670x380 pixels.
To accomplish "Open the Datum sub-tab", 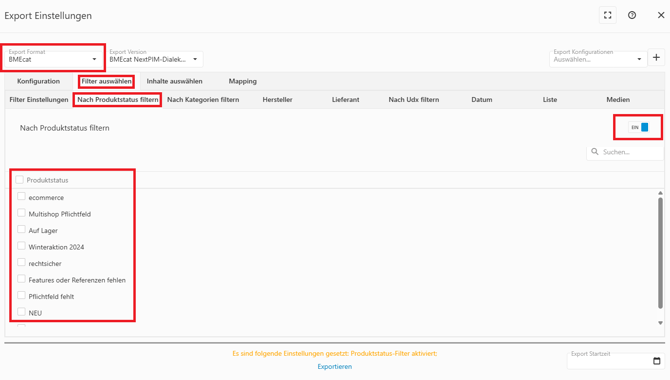I will tap(482, 100).
